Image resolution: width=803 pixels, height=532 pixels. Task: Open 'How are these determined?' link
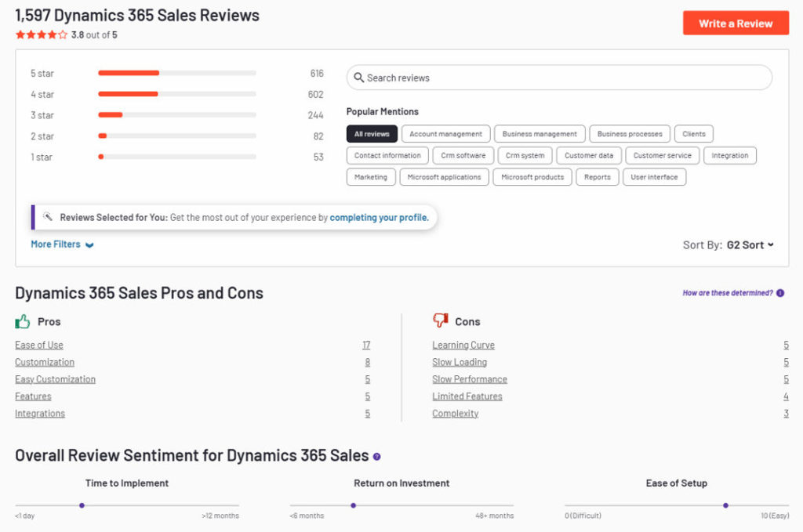click(727, 293)
